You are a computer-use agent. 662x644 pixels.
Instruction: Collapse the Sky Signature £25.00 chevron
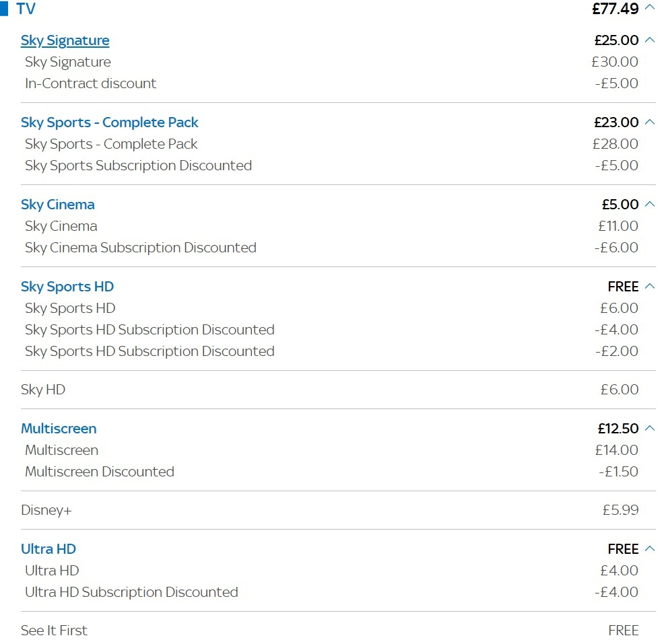point(650,40)
